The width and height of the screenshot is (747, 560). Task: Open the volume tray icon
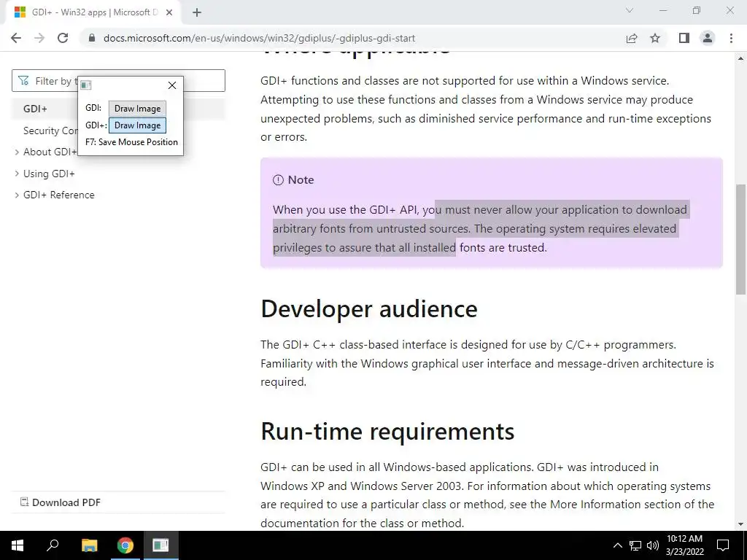click(653, 545)
